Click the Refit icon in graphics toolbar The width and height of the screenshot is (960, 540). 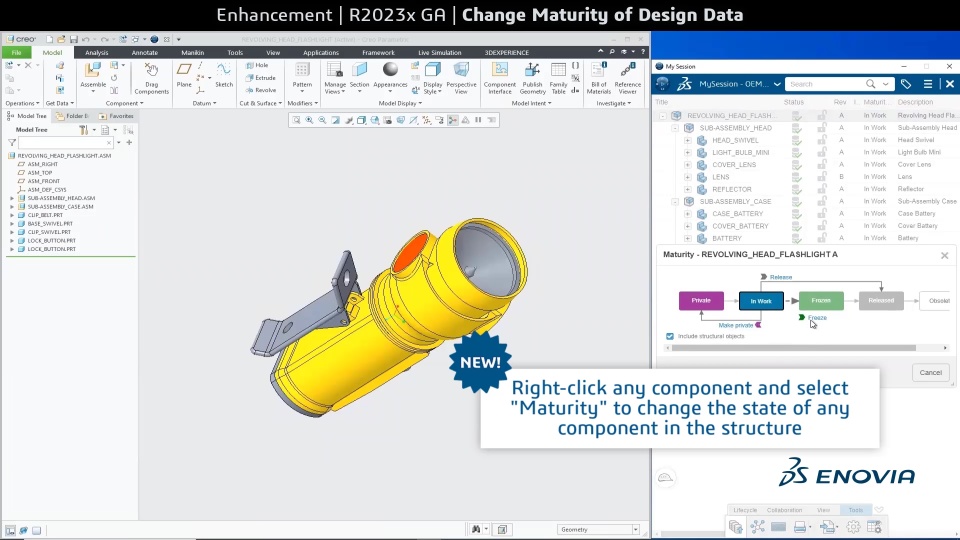click(296, 120)
